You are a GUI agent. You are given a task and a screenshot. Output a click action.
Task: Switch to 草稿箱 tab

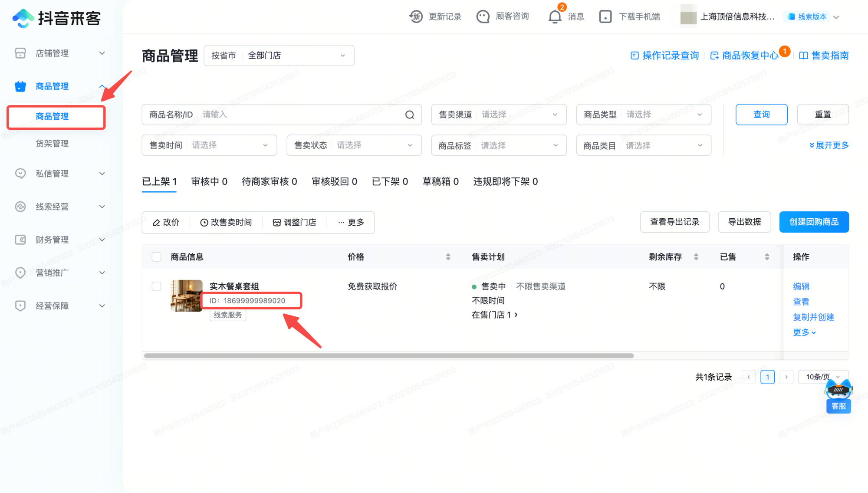[x=441, y=182]
